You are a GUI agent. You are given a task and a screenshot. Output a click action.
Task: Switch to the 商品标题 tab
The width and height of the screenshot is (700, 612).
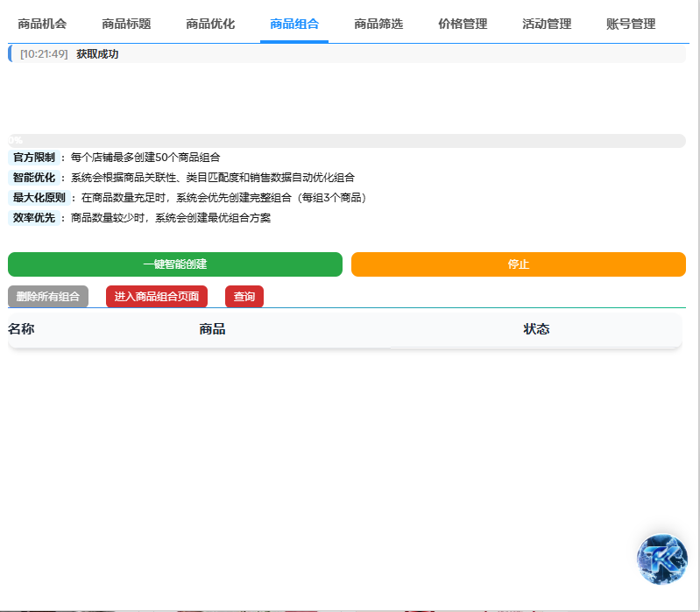coord(126,24)
